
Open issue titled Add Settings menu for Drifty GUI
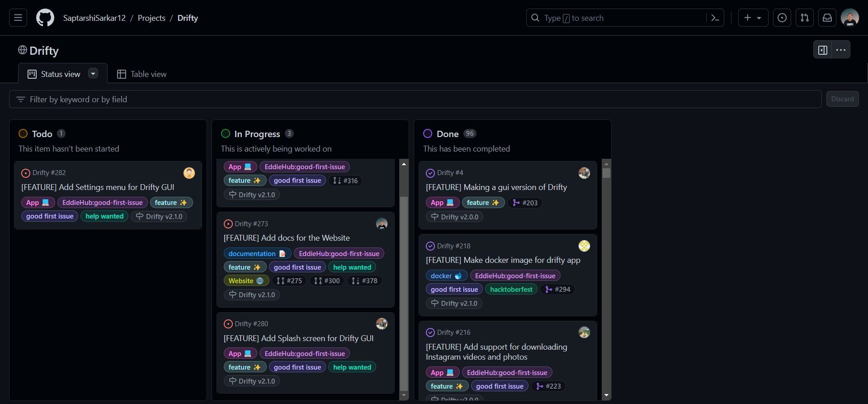[x=98, y=187]
